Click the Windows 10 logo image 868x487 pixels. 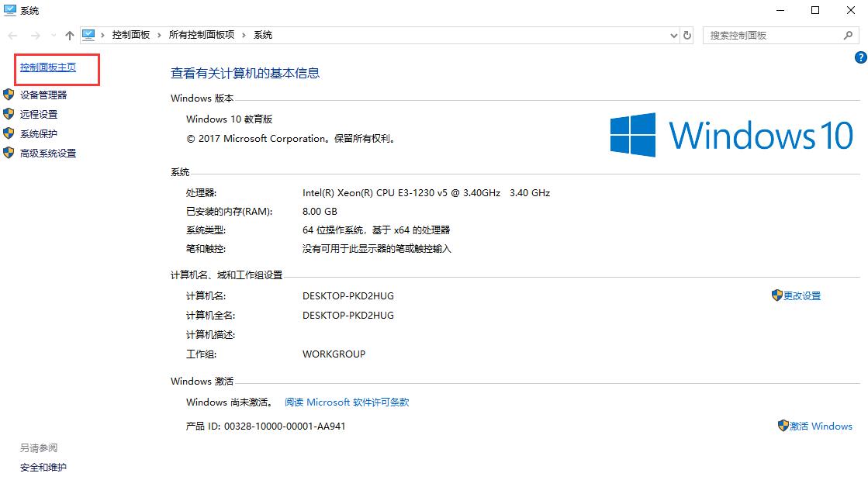coord(731,134)
